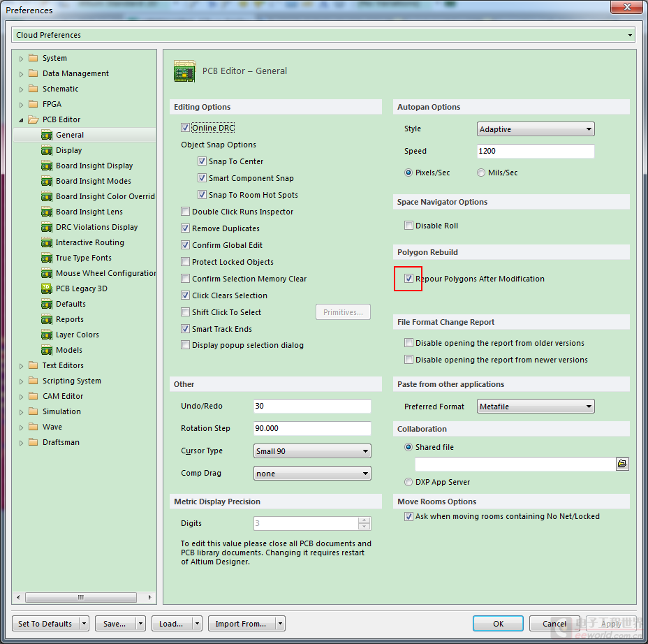Enable Double Click Runs Inspector
648x644 pixels.
pos(186,212)
